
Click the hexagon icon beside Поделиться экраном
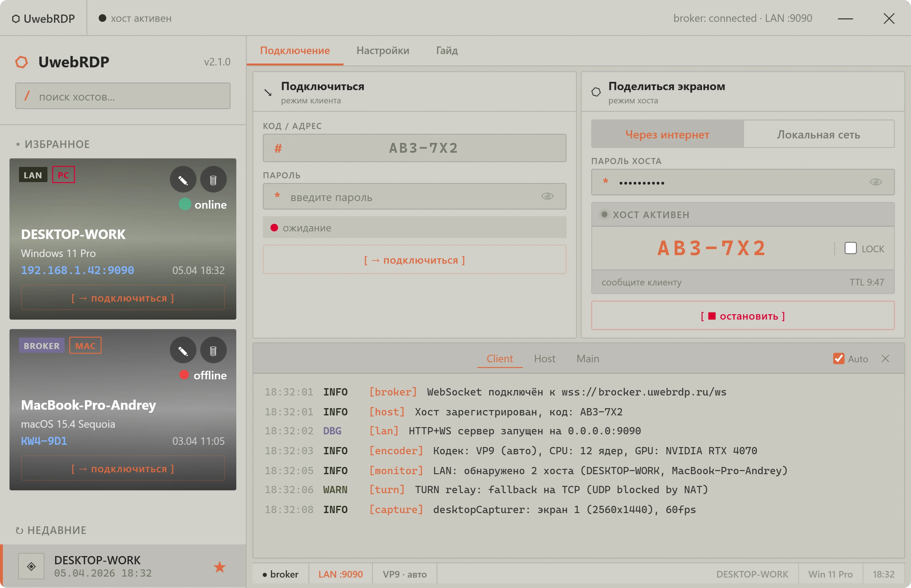point(596,92)
